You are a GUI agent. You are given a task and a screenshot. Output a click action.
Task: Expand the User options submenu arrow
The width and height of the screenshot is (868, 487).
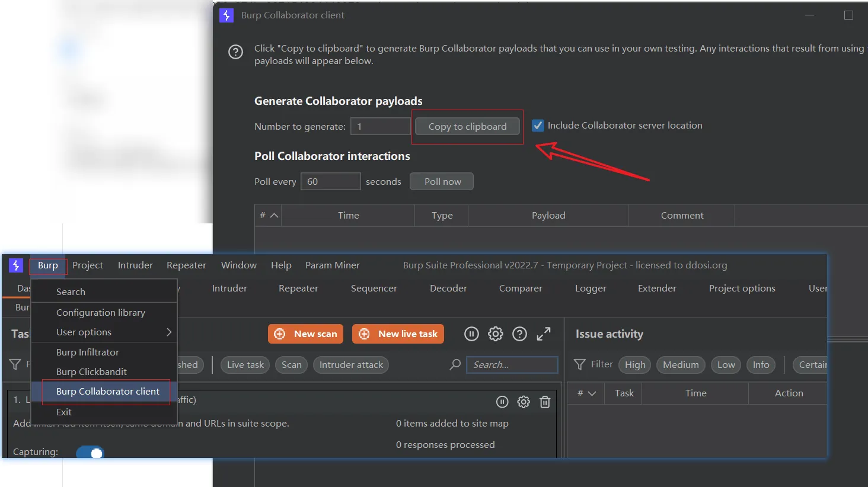click(x=169, y=332)
